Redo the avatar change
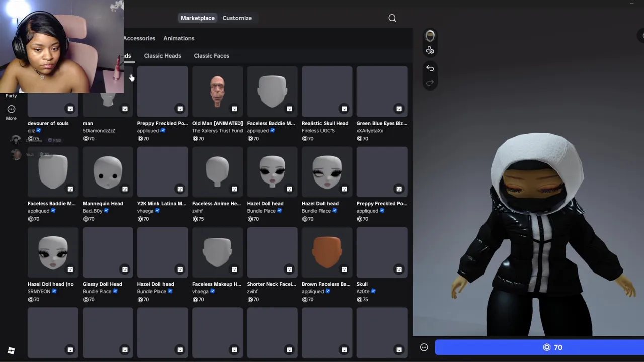The image size is (644, 362). coord(430,83)
